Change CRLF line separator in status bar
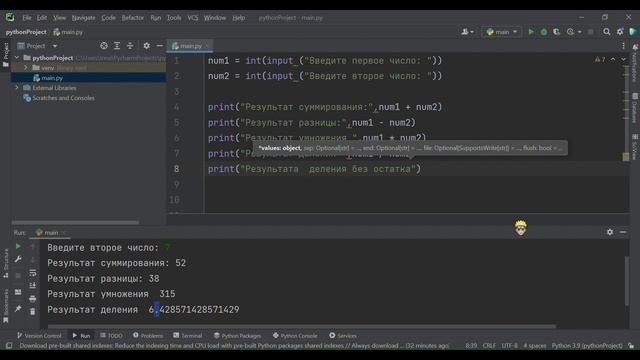The height and width of the screenshot is (360, 640). 489,346
